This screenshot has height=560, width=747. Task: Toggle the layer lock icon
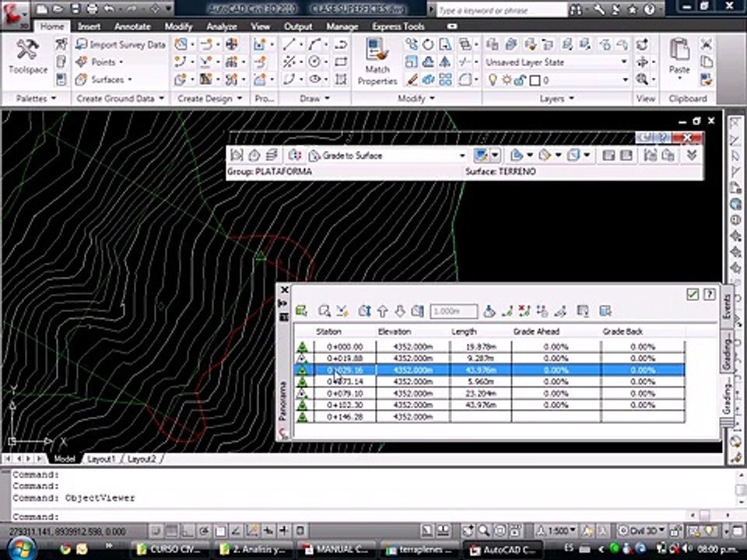click(x=520, y=80)
